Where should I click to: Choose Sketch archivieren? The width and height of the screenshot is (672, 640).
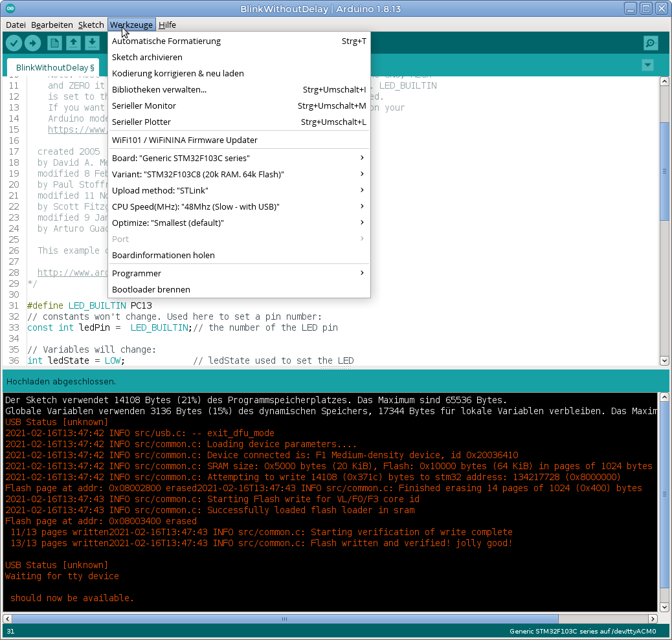pyautogui.click(x=239, y=58)
